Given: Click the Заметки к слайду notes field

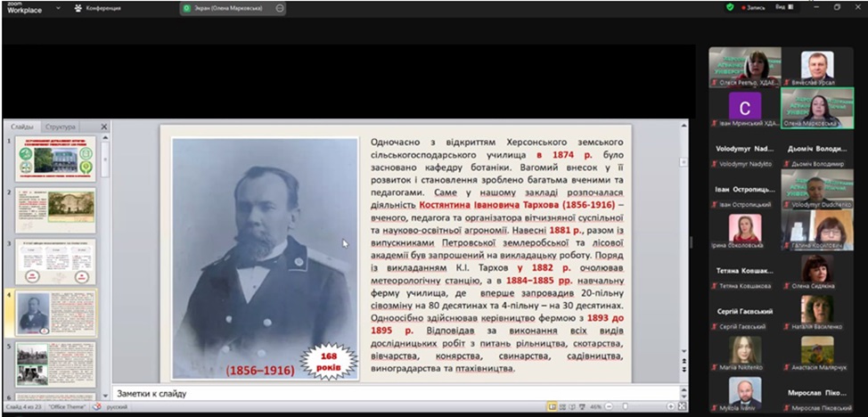Looking at the screenshot, I should (396, 394).
